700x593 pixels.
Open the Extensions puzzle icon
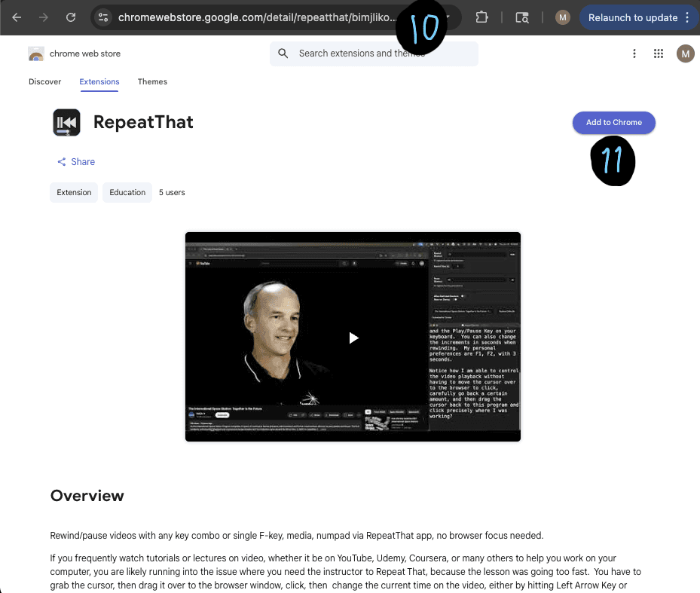pos(481,17)
